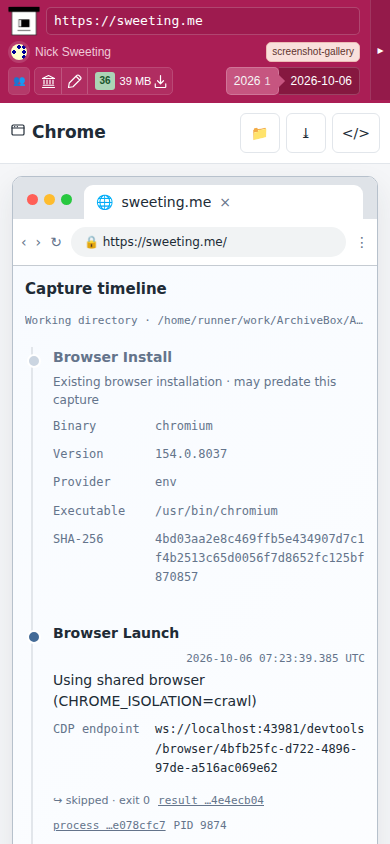Click the https://sweeting.me/ address bar
The width and height of the screenshot is (390, 844).
pos(208,242)
